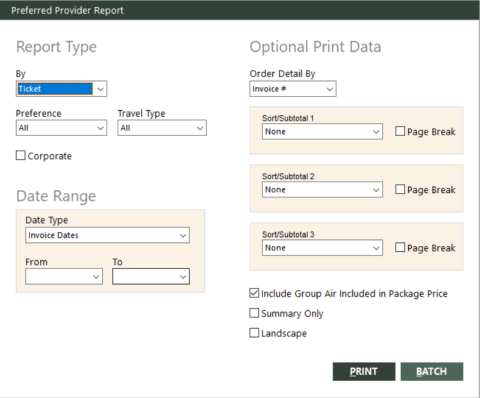Open the From date picker
The width and height of the screenshot is (480, 398).
[x=64, y=277]
